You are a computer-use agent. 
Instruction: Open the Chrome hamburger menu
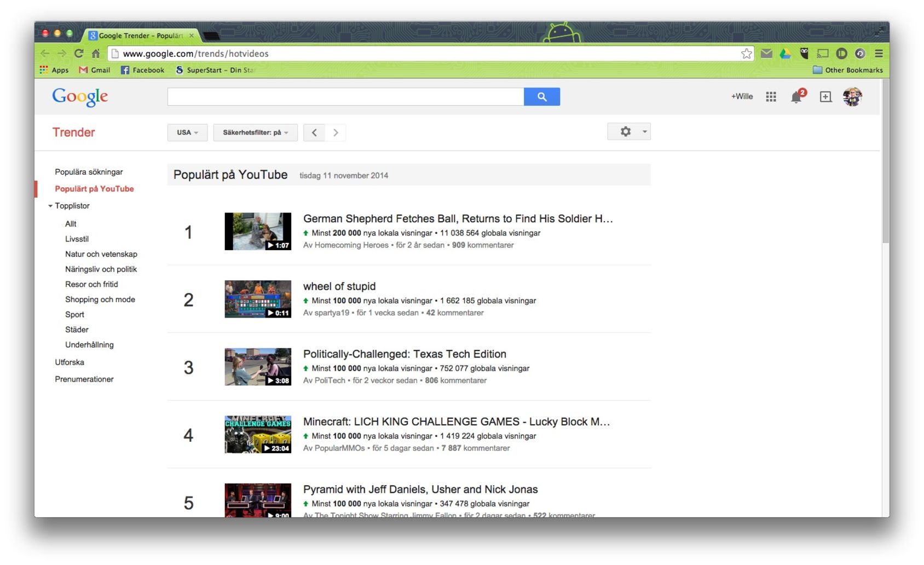pyautogui.click(x=879, y=54)
